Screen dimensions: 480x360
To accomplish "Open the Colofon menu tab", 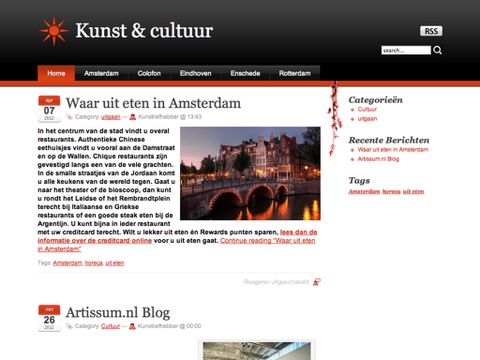I will point(149,73).
